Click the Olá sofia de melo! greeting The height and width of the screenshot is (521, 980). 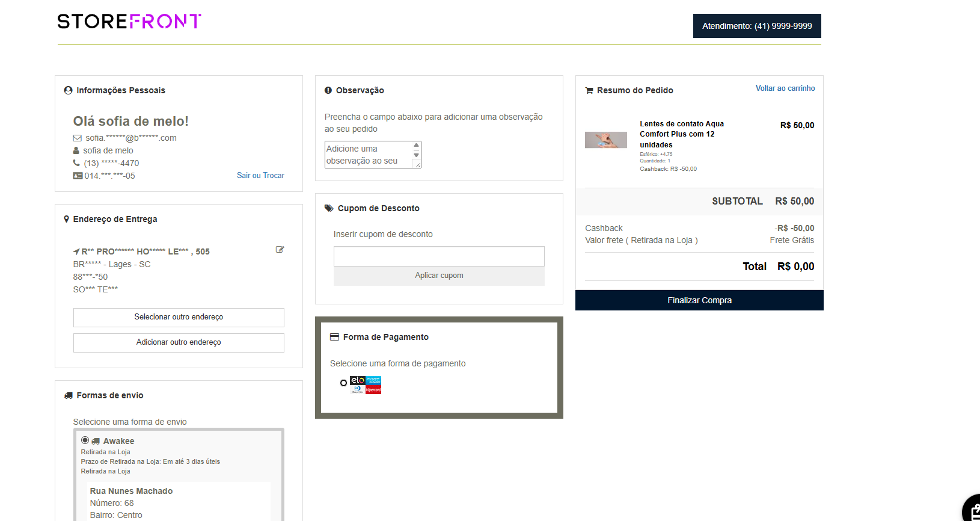tap(131, 122)
